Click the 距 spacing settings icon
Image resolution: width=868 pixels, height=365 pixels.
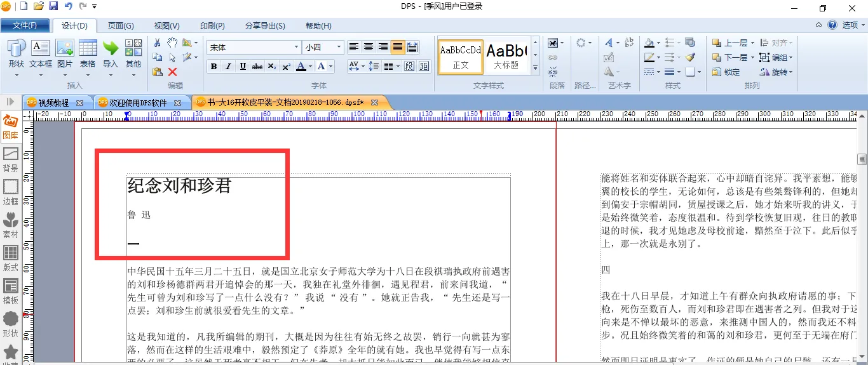pos(424,66)
